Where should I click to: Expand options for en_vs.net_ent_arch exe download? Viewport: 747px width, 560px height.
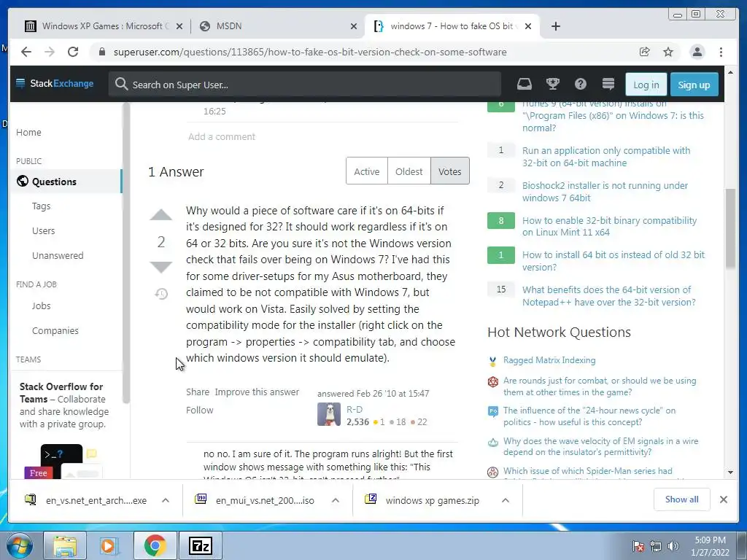pos(166,500)
